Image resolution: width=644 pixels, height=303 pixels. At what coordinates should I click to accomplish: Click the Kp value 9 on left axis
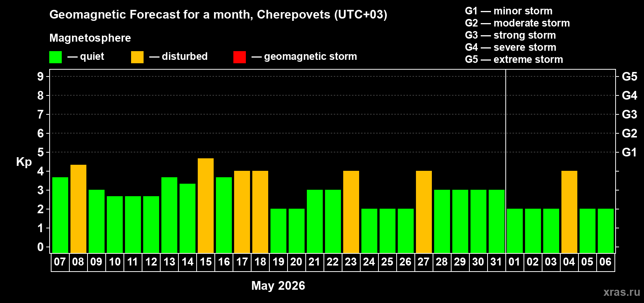click(41, 77)
